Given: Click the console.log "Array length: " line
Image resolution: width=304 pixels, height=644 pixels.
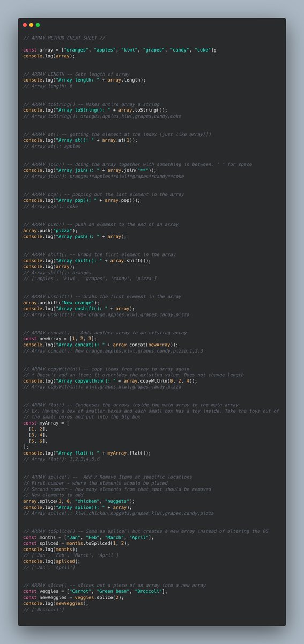Looking at the screenshot, I should pos(84,80).
